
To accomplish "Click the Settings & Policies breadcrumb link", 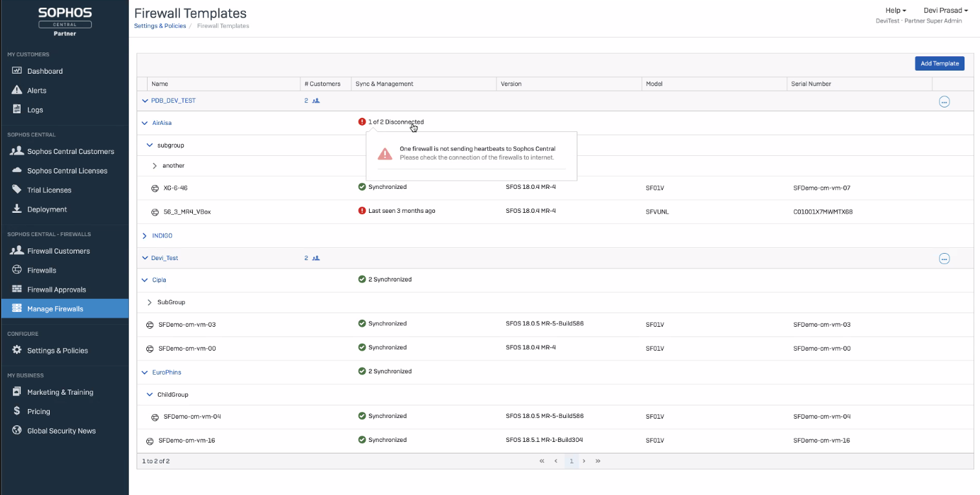I will pyautogui.click(x=160, y=26).
